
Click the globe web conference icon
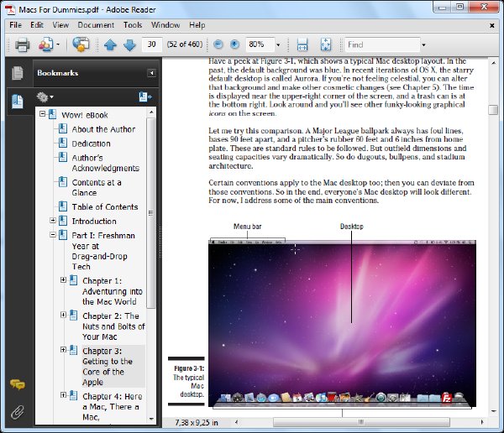point(81,44)
